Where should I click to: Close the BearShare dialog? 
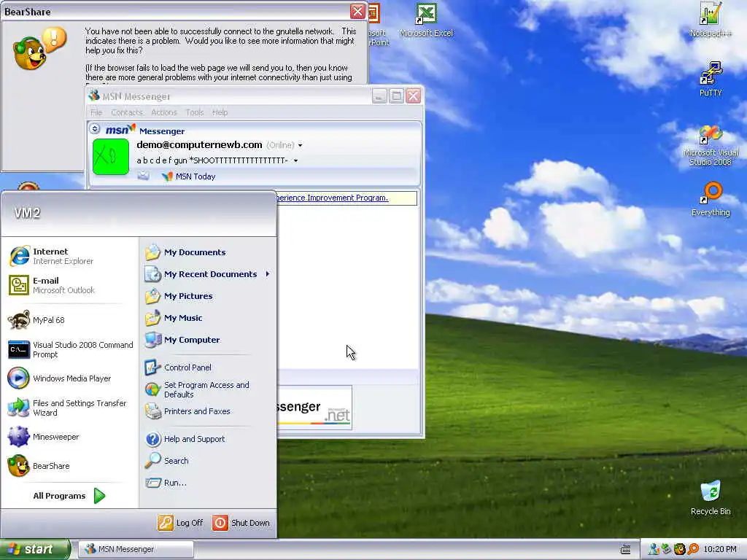click(357, 12)
